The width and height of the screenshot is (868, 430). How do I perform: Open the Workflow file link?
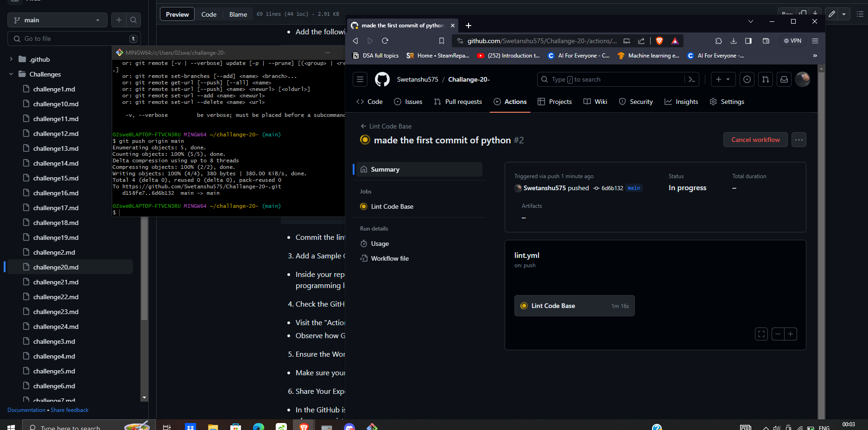click(x=390, y=258)
